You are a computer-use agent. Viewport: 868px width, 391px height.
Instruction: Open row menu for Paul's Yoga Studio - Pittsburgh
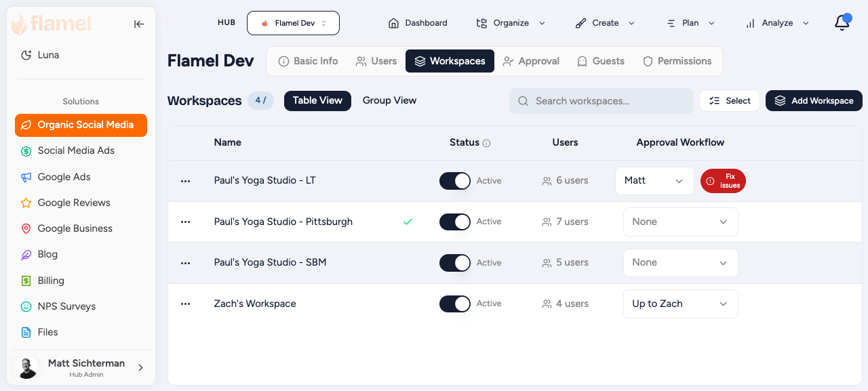pyautogui.click(x=185, y=222)
